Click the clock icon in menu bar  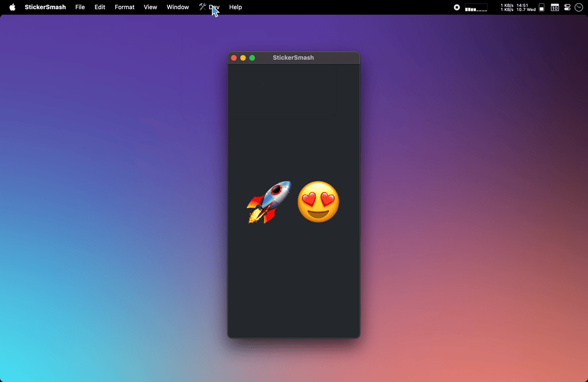pyautogui.click(x=579, y=7)
